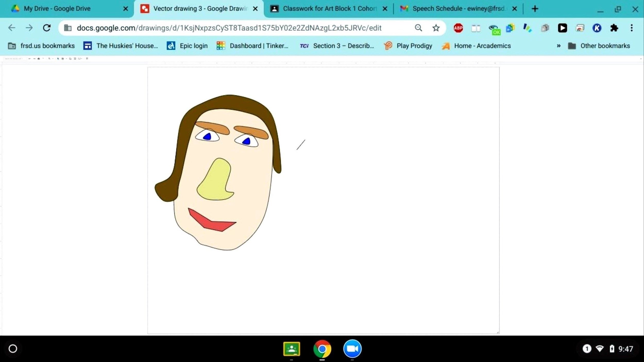This screenshot has width=644, height=362.
Task: Open the Extensions puzzle piece menu
Action: [x=614, y=28]
